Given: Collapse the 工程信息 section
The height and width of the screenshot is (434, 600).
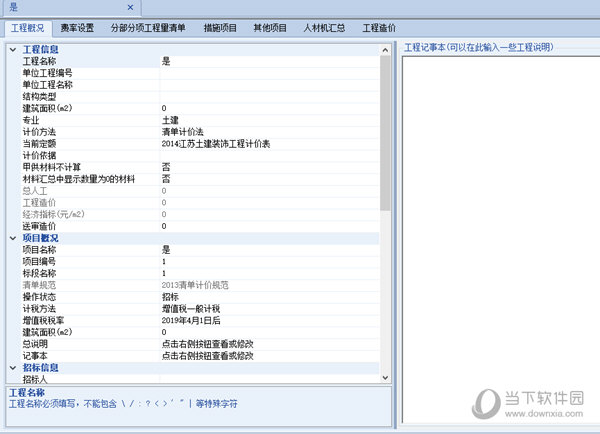Looking at the screenshot, I should coord(13,50).
